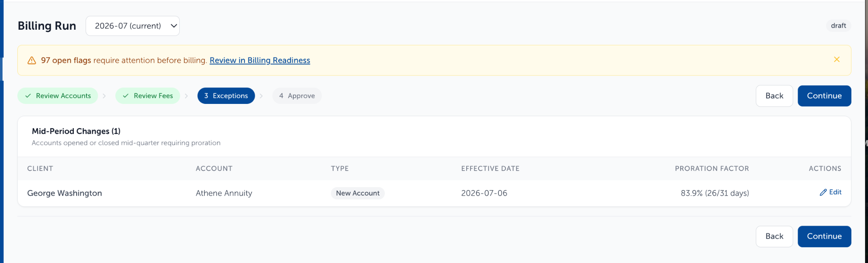Click the draft status badge
868x263 pixels.
pos(838,25)
